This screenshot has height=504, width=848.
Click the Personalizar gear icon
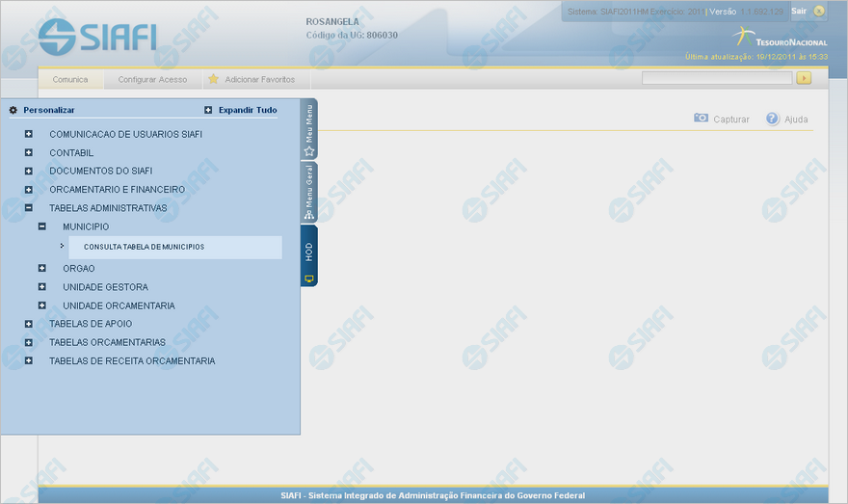pos(13,110)
